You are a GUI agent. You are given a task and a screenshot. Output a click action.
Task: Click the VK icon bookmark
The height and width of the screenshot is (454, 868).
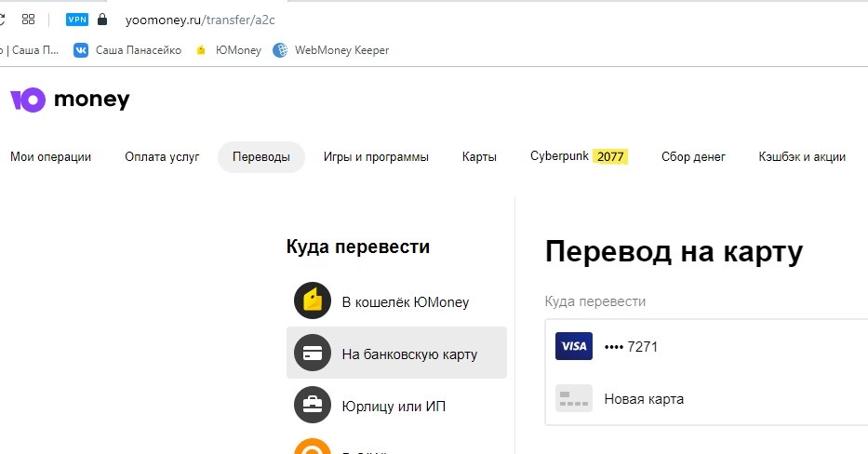click(x=81, y=50)
